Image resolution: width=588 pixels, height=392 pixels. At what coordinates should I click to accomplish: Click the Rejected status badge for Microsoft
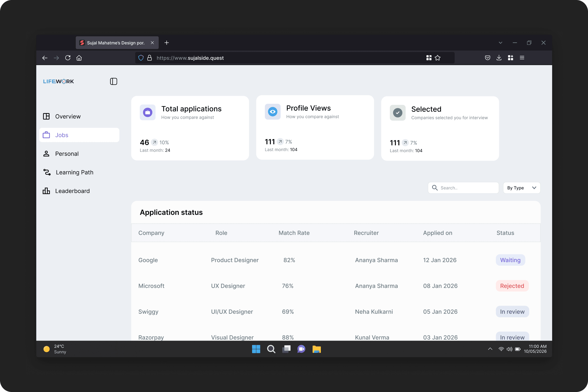point(512,286)
